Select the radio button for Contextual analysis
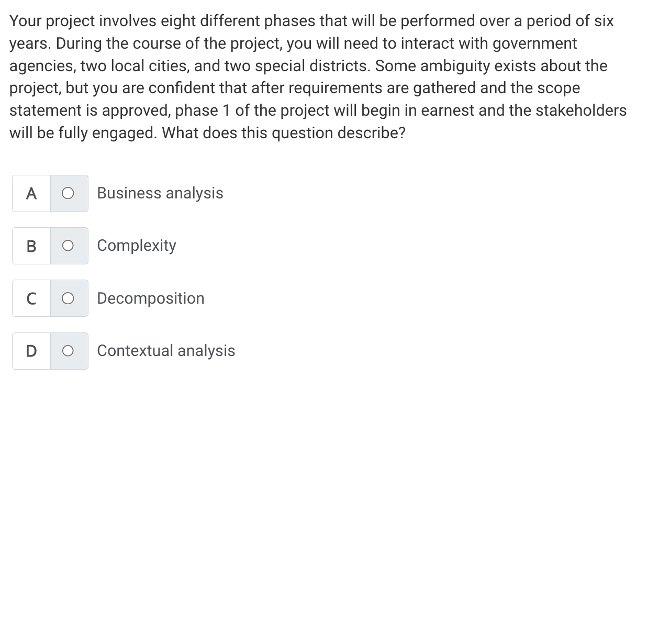Image resolution: width=670 pixels, height=644 pixels. 68,351
